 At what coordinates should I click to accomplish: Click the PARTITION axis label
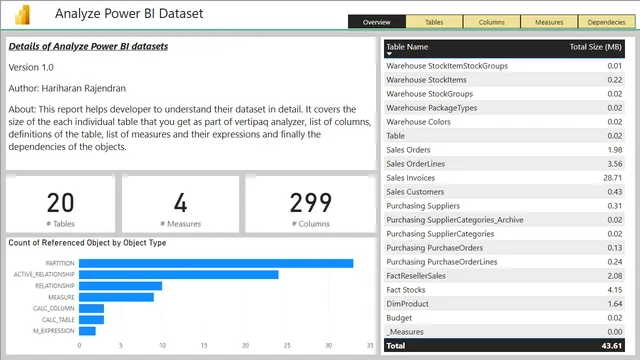tap(60, 263)
